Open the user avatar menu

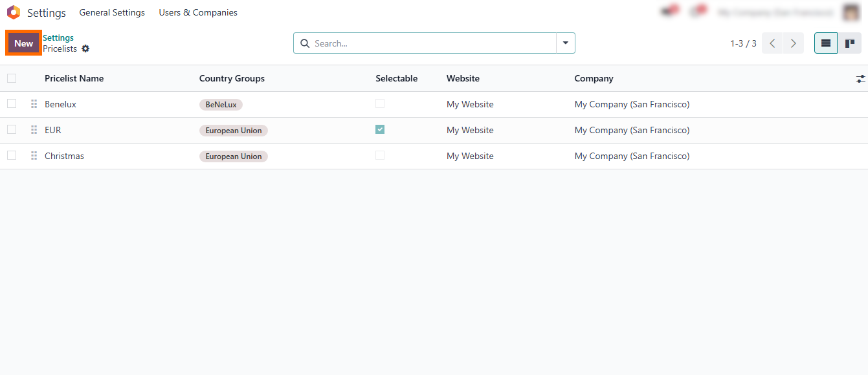click(851, 12)
